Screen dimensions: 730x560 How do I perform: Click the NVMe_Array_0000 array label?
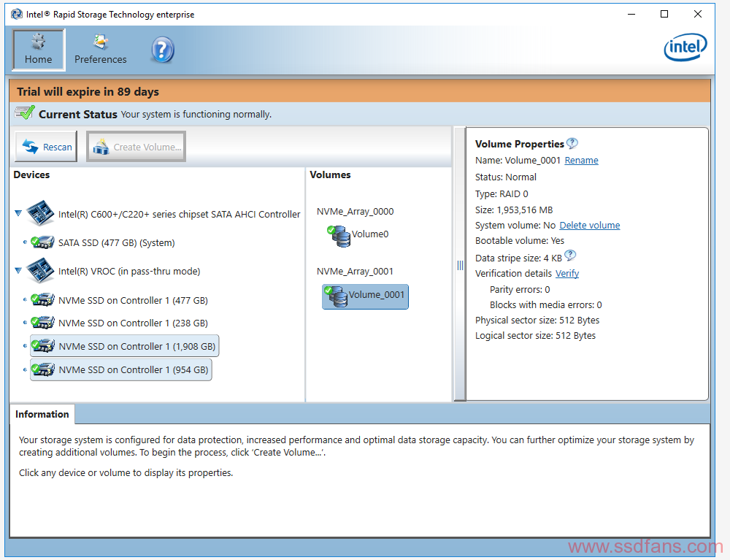356,211
